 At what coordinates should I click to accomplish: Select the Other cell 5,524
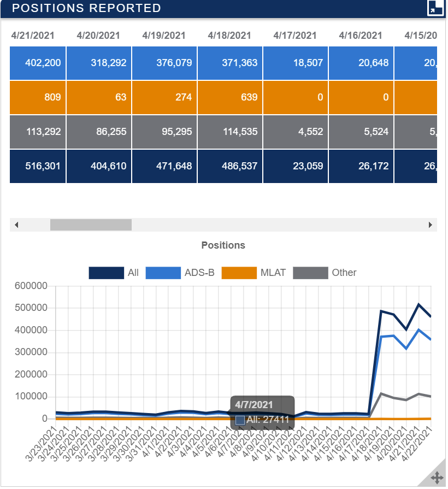pos(361,132)
